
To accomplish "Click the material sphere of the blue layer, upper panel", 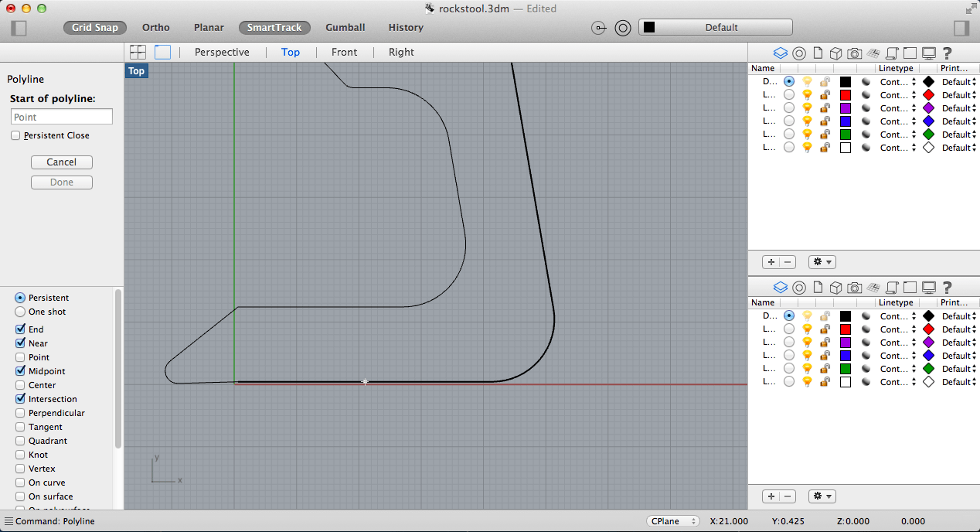I will point(866,121).
